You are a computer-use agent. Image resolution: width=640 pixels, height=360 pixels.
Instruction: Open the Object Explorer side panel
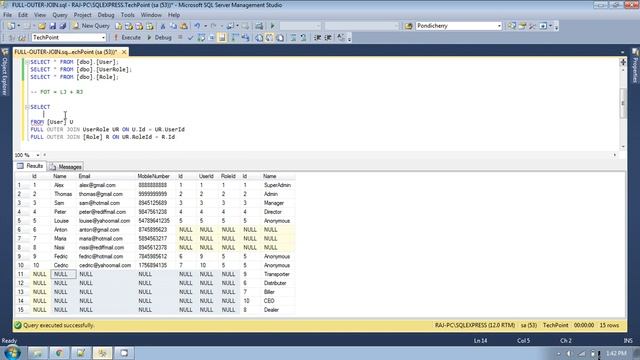(5, 72)
